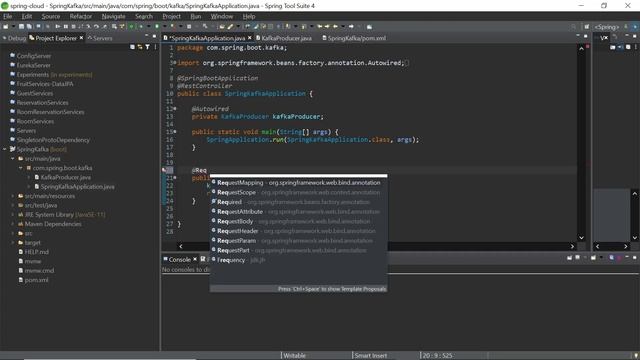Switch to the Servers view tab
This screenshot has height=360, width=640.
100,38
